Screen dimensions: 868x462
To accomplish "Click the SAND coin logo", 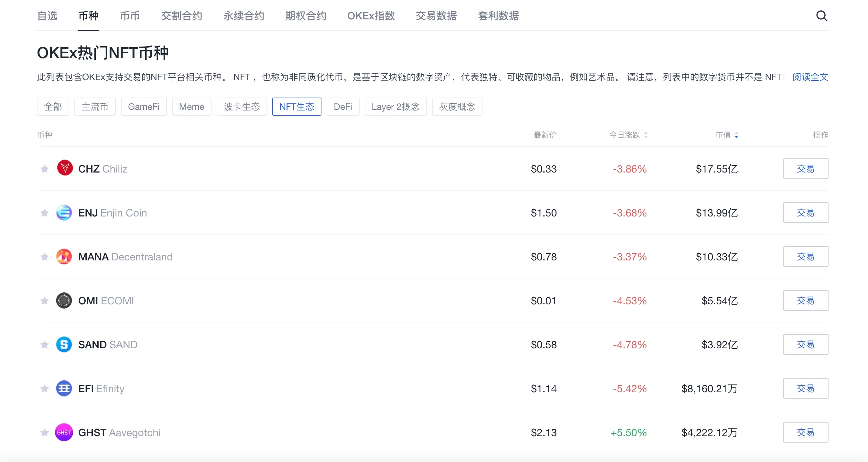I will tap(64, 344).
